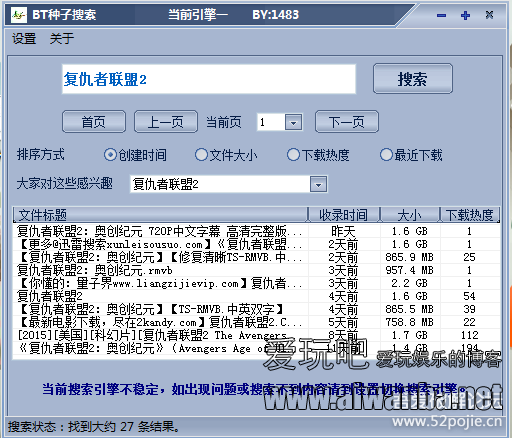Expand the 当前页 page number dropdown
This screenshot has height=438, width=512.
[x=293, y=122]
